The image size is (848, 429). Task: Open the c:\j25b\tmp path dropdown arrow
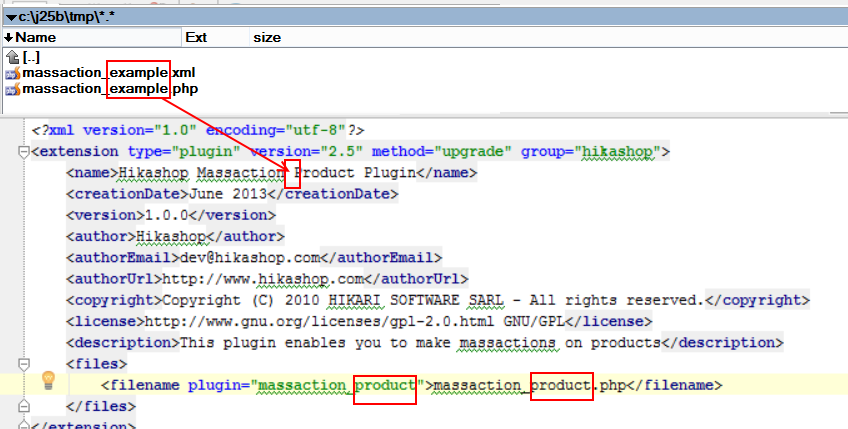point(11,17)
